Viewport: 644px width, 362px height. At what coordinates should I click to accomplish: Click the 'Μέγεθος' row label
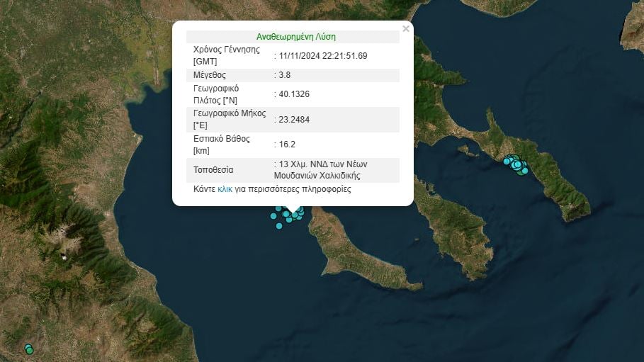pyautogui.click(x=210, y=75)
